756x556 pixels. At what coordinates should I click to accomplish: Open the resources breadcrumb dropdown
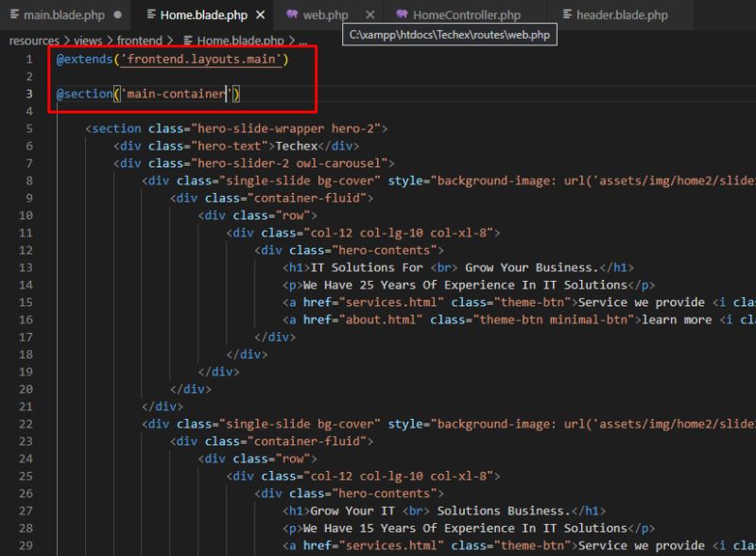33,40
